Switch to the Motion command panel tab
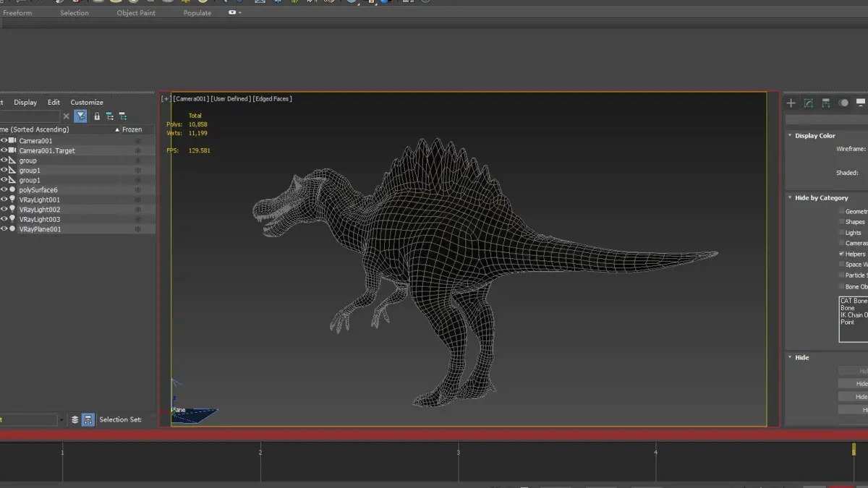The image size is (868, 488). click(x=843, y=103)
